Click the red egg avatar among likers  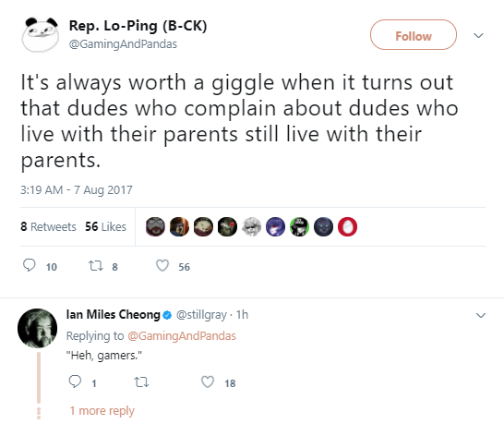tap(347, 227)
